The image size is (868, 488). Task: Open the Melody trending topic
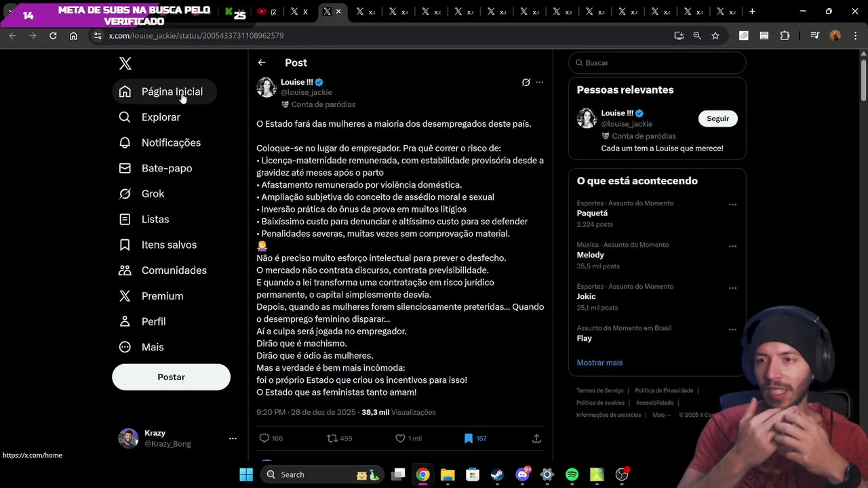tap(590, 255)
